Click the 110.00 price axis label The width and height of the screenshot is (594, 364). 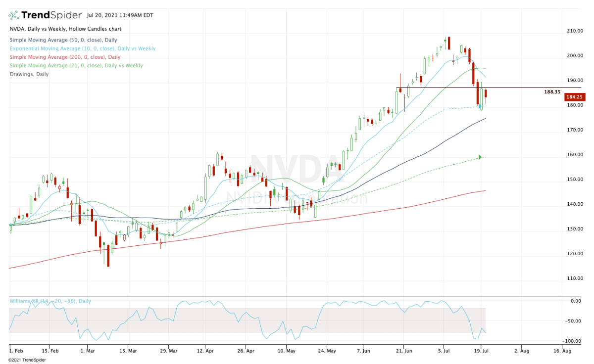point(575,278)
